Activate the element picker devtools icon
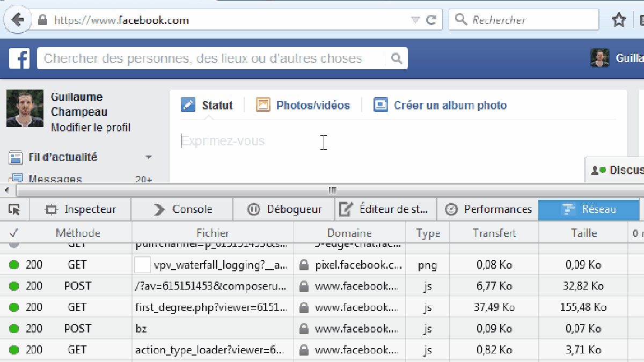 [14, 209]
